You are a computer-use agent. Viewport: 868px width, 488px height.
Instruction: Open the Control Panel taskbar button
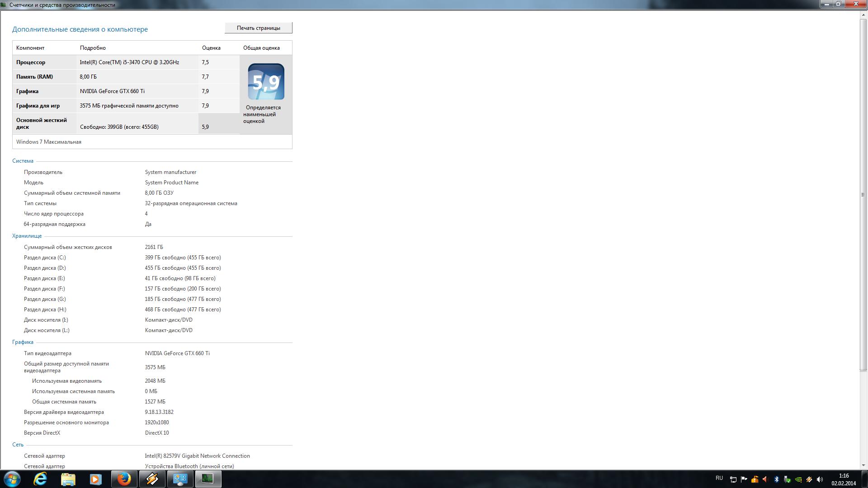click(x=180, y=479)
